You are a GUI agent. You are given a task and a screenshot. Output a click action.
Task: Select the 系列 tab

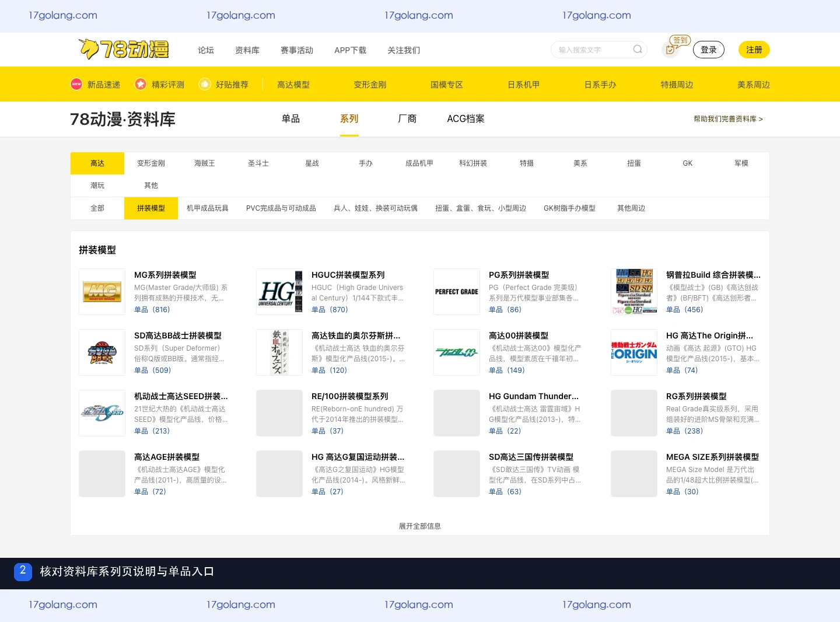click(x=349, y=118)
